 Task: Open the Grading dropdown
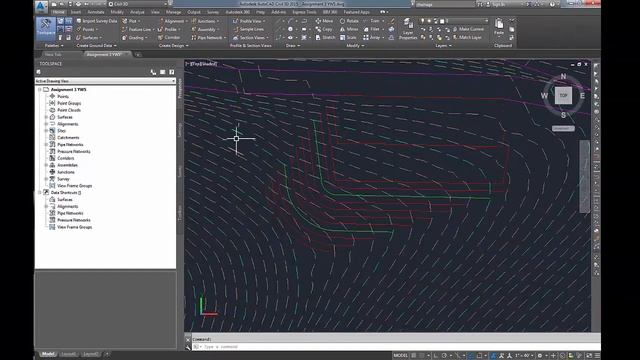[135, 38]
